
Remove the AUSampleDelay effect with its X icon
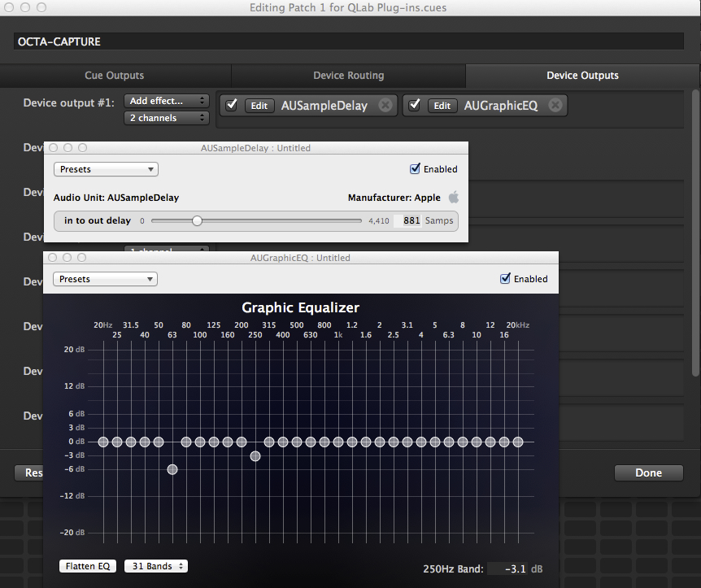385,105
